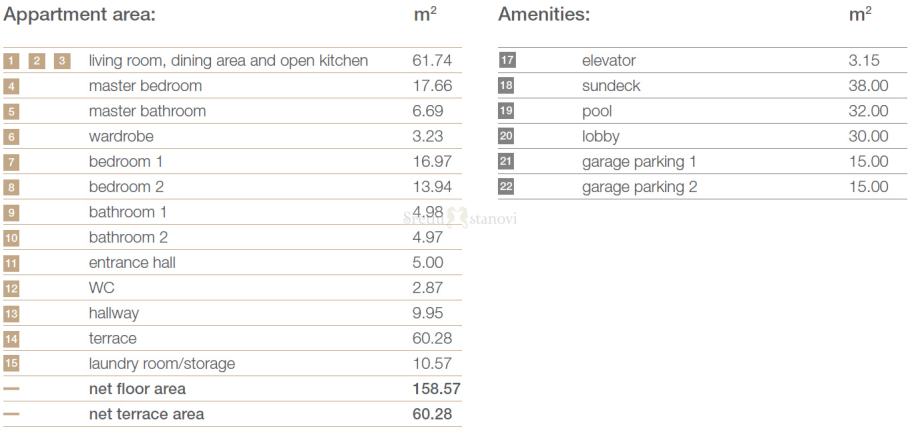The image size is (920, 436).
Task: Click the watermark logo in the center
Action: coord(459,217)
